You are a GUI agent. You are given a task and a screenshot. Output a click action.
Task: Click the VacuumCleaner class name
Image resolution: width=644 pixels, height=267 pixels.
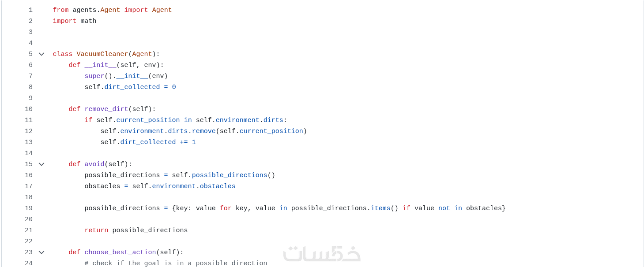102,54
